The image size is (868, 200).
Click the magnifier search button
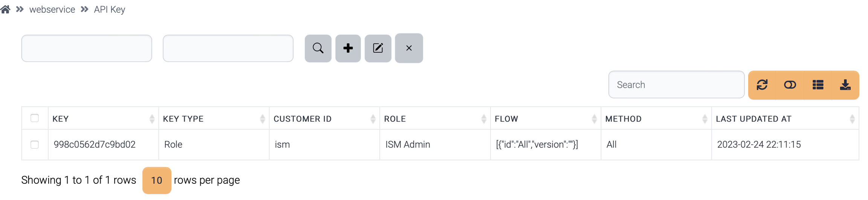[x=318, y=48]
